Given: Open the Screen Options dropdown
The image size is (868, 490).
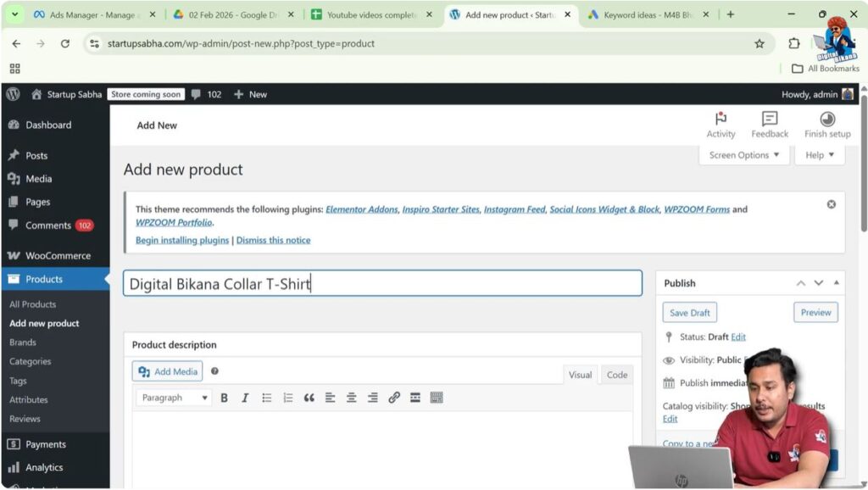Looking at the screenshot, I should (x=743, y=155).
